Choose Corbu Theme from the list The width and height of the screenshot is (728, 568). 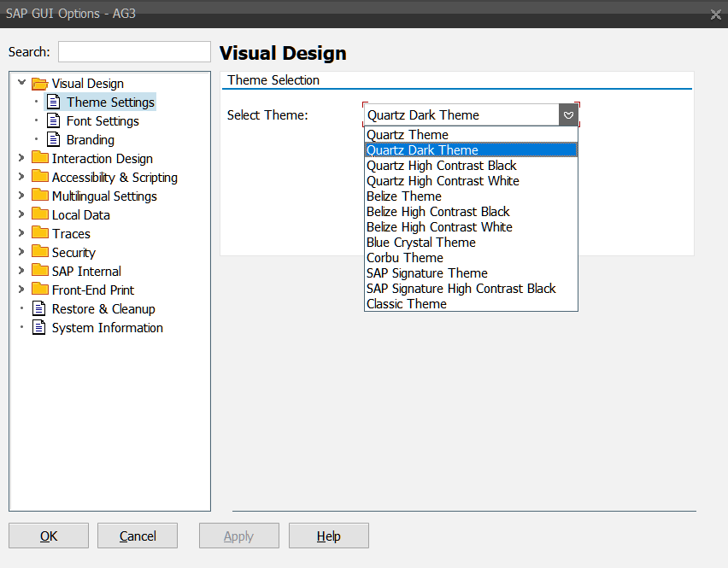pos(471,257)
